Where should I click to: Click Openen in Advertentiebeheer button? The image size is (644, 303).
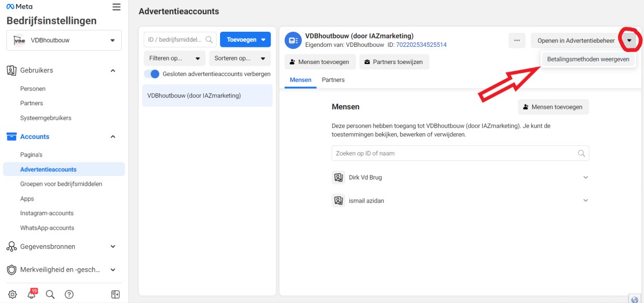click(x=576, y=41)
